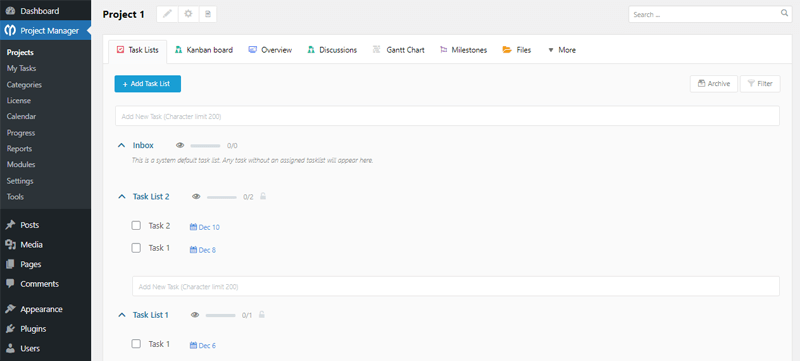The image size is (800, 361).
Task: Open Categories in sidebar
Action: coord(24,85)
